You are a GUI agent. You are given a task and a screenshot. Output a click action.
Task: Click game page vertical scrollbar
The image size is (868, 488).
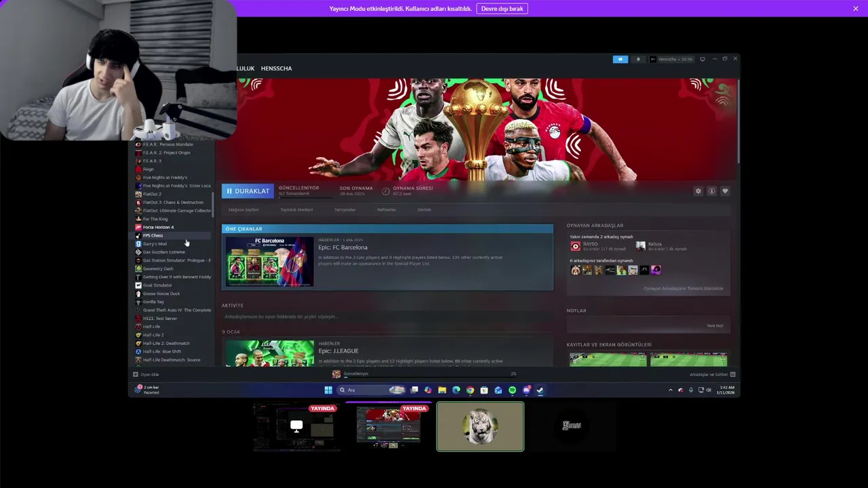click(x=738, y=122)
